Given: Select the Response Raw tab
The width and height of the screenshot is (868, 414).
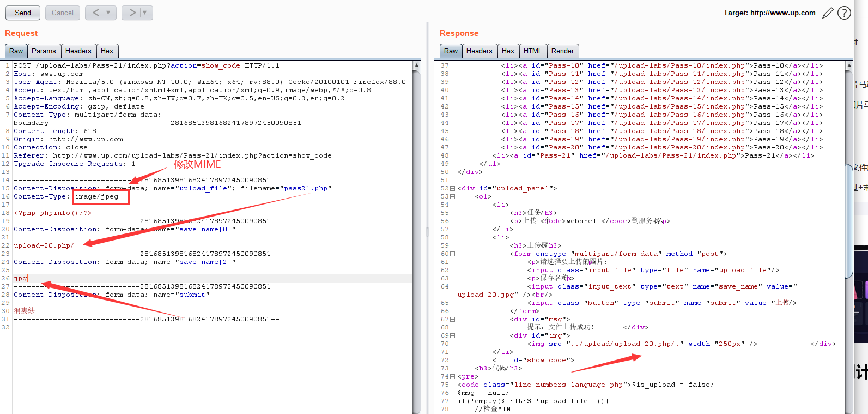Looking at the screenshot, I should 451,51.
